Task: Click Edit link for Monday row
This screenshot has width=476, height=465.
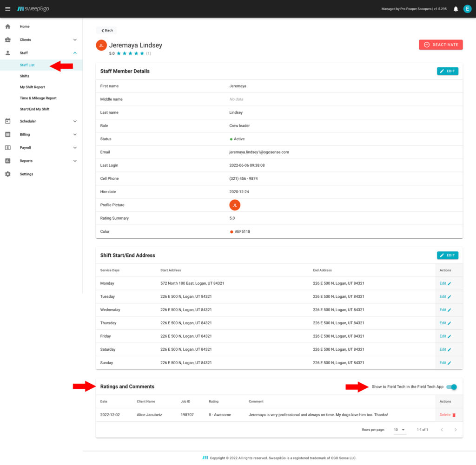Action: tap(445, 283)
